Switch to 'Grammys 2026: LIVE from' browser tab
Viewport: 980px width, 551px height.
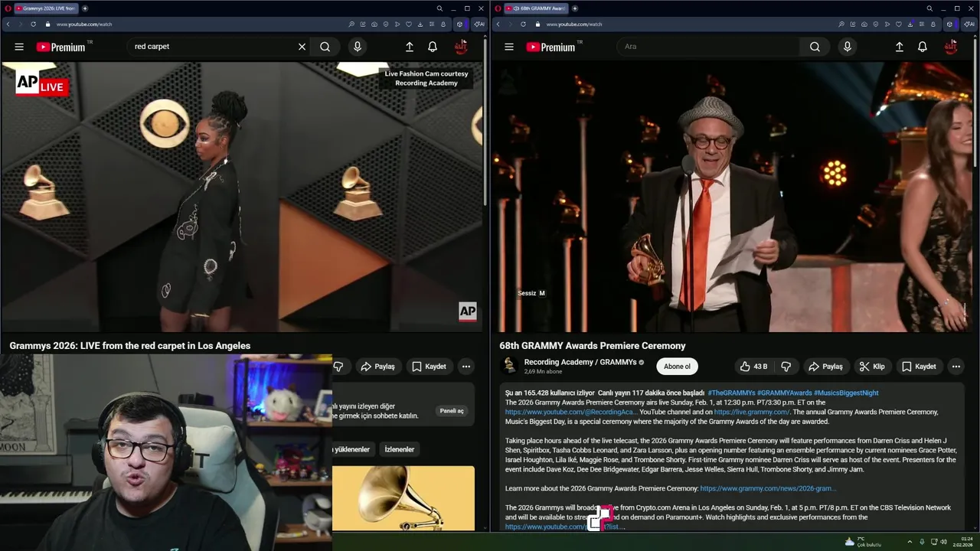click(x=46, y=8)
